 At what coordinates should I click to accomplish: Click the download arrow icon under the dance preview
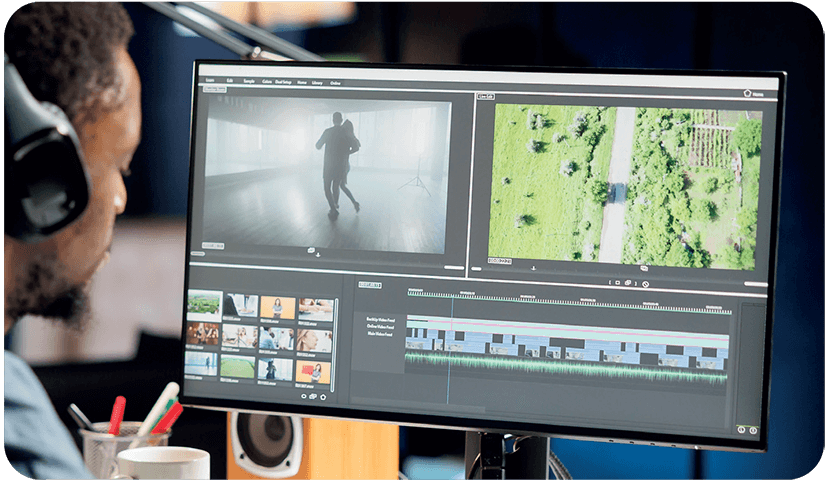point(318,255)
